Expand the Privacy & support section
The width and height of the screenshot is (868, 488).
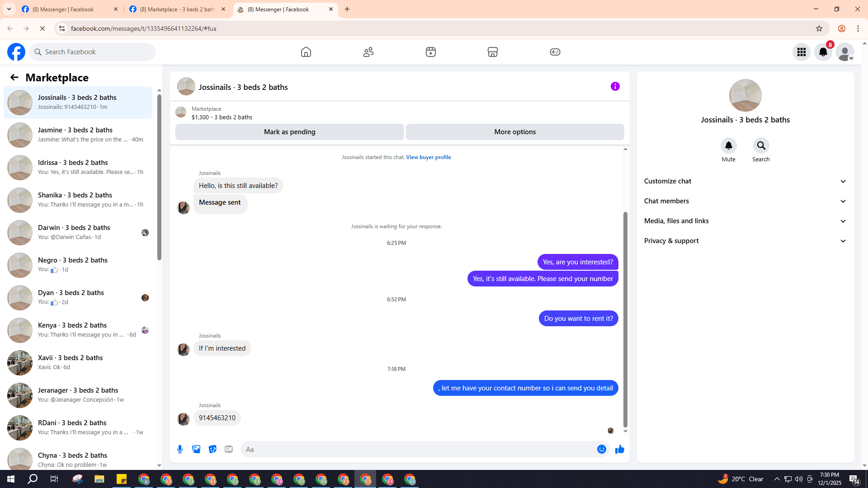(x=745, y=241)
